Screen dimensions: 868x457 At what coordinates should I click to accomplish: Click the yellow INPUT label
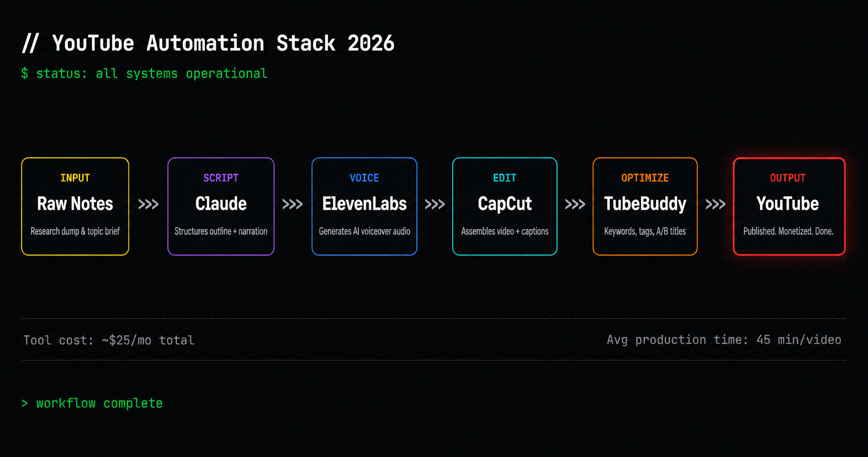click(75, 178)
